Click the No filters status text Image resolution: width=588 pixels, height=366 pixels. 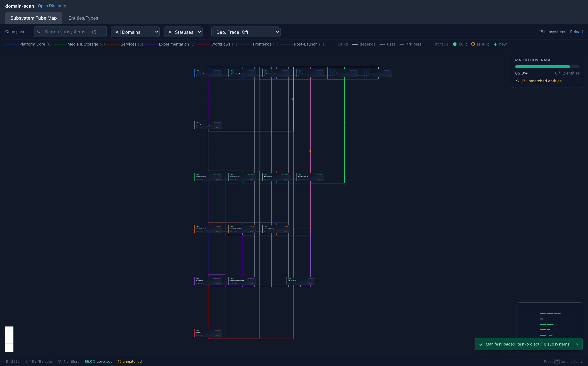[x=72, y=362]
